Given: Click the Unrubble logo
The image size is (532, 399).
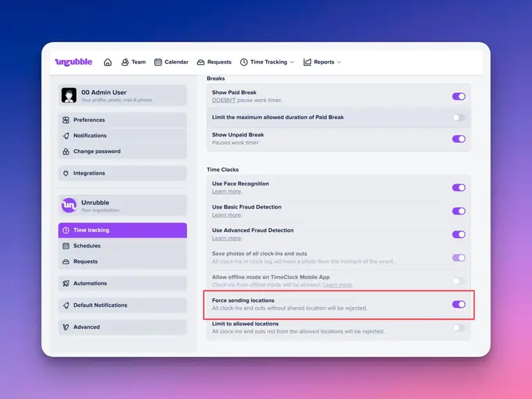Looking at the screenshot, I should (x=73, y=62).
